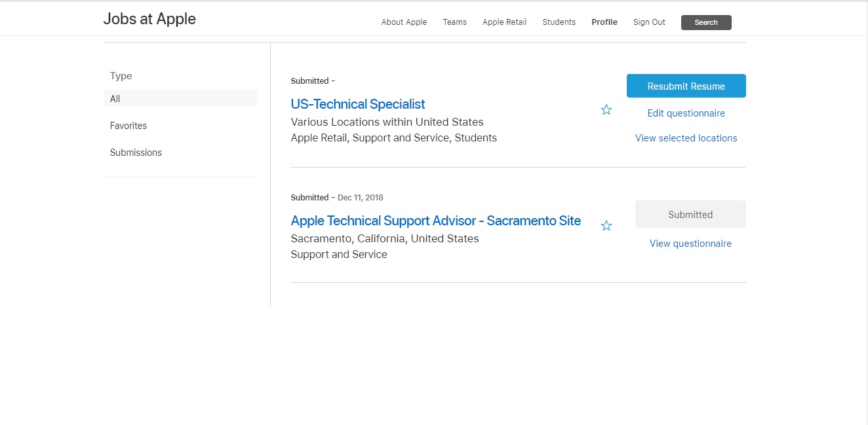Open the Jobs at Apple home title
Viewport: 868px width, 425px height.
pyautogui.click(x=149, y=19)
